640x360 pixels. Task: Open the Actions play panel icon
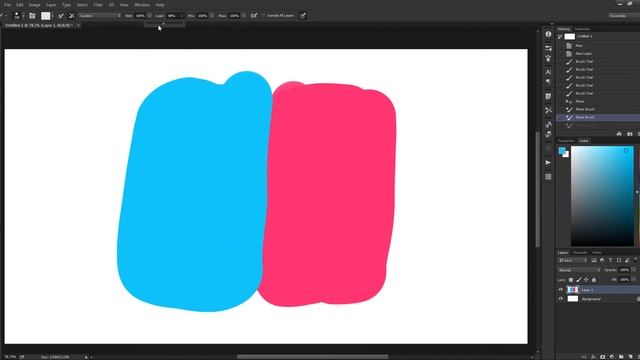point(548,162)
